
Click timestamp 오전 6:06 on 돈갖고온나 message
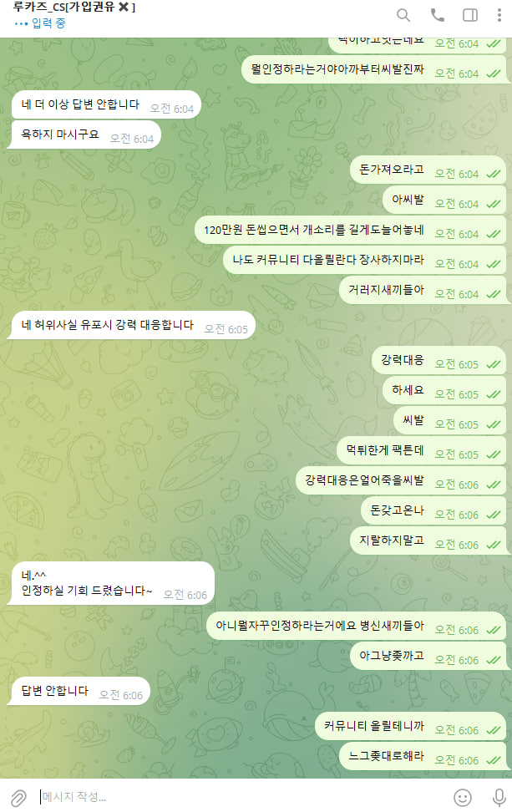(x=457, y=515)
